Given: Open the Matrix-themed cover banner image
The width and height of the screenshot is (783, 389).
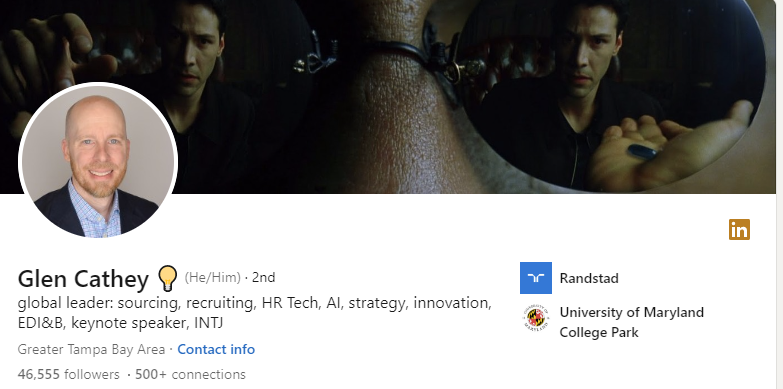Looking at the screenshot, I should pos(388,96).
